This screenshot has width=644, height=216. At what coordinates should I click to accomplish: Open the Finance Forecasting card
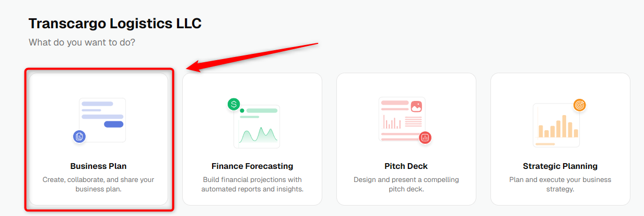pyautogui.click(x=252, y=139)
